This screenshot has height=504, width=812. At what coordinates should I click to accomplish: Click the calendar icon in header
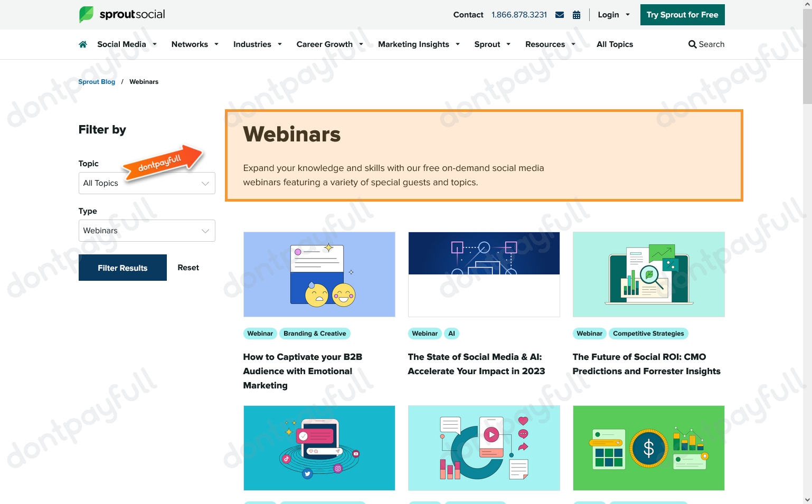tap(577, 15)
